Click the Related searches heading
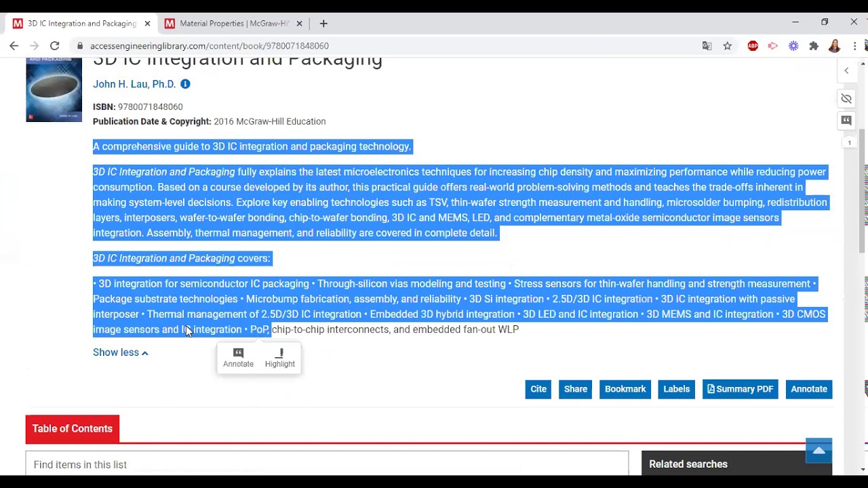 tap(688, 464)
